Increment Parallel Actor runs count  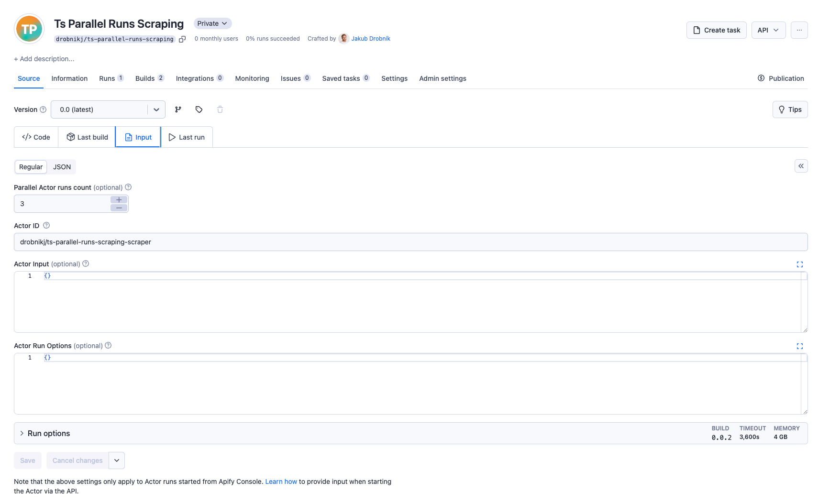[119, 200]
